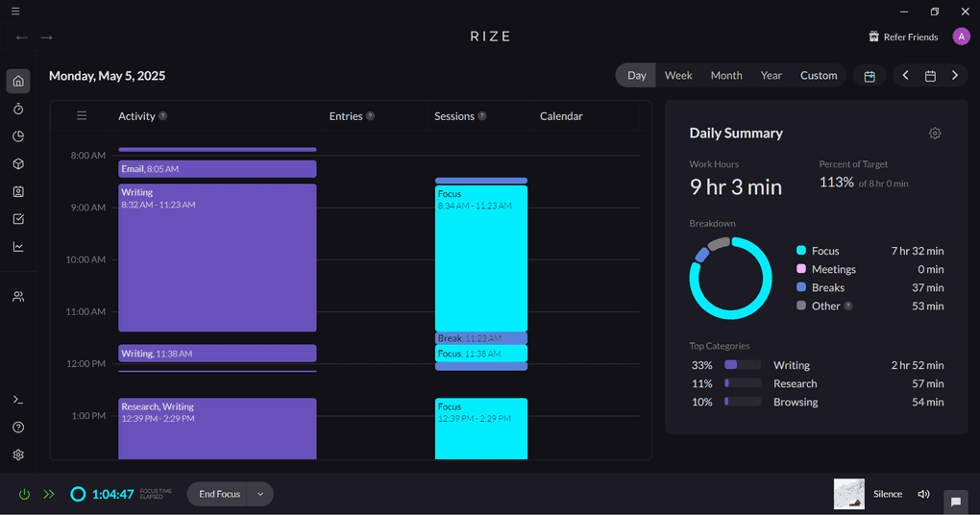
Task: Click the blue Breaks legend swatch
Action: pyautogui.click(x=801, y=287)
